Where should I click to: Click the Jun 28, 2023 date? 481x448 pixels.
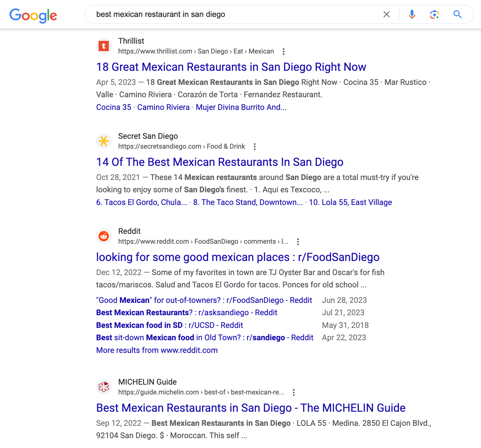point(344,300)
